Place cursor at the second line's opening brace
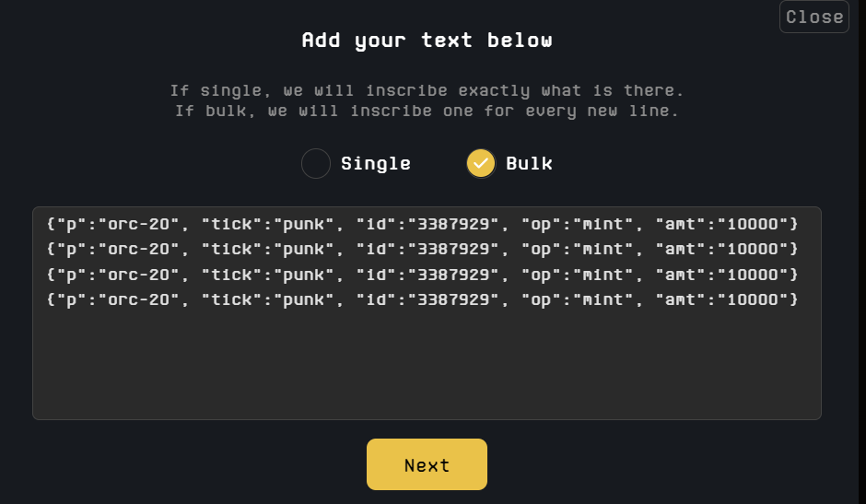 point(49,250)
